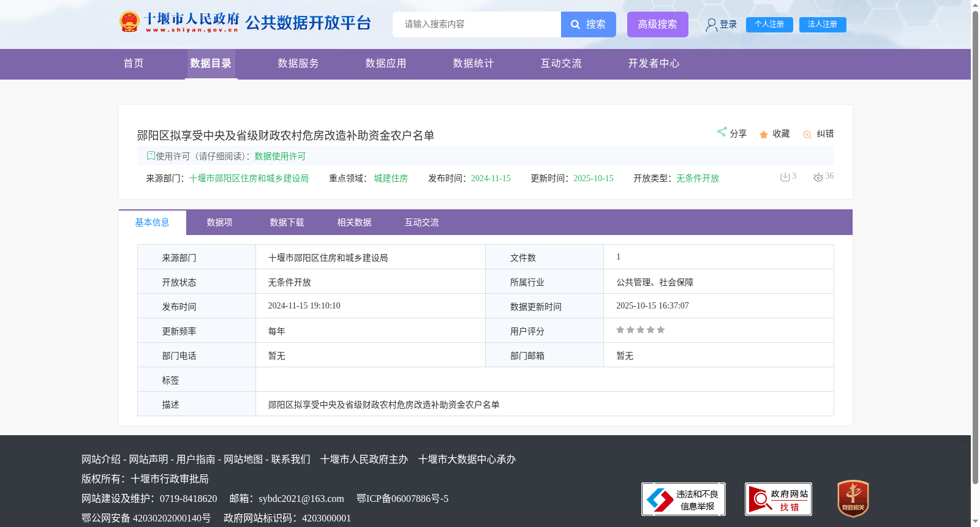Open 开发者中心 navigation item
The width and height of the screenshot is (980, 527).
click(654, 64)
